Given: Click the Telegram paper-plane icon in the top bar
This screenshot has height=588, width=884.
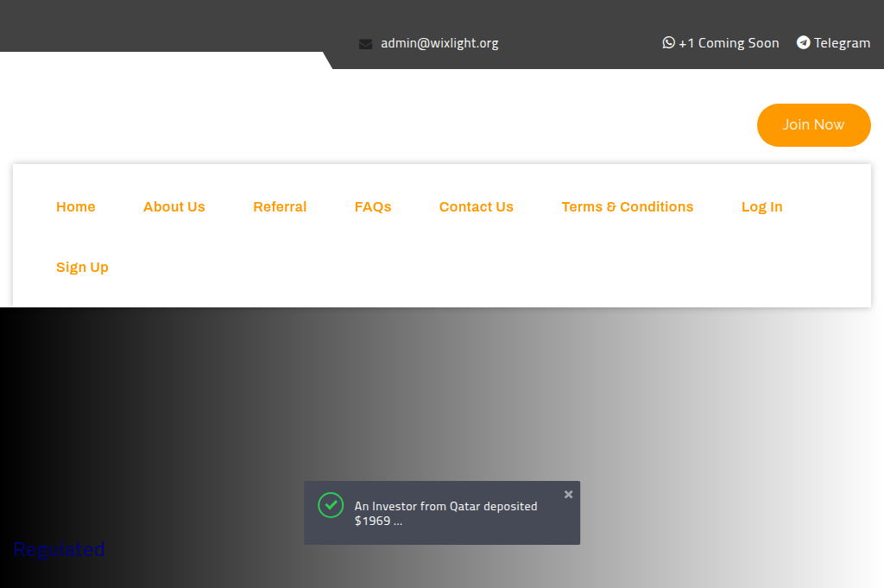Looking at the screenshot, I should (804, 42).
